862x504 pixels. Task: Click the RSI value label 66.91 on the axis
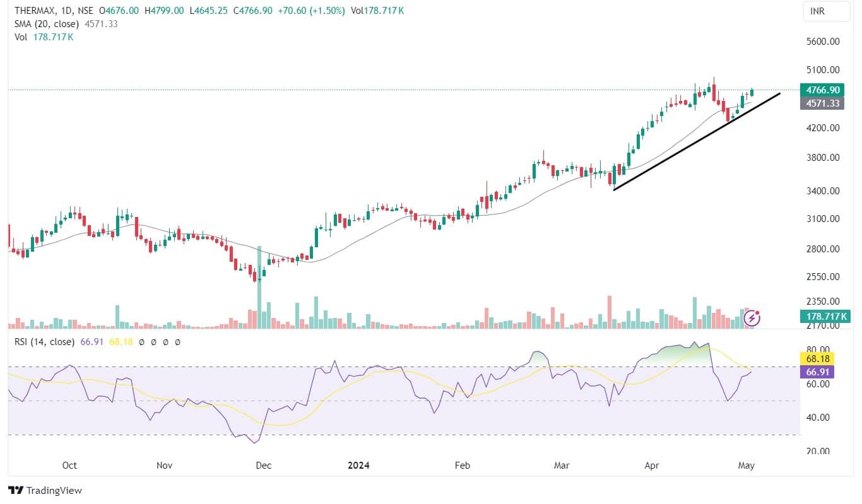[x=817, y=372]
